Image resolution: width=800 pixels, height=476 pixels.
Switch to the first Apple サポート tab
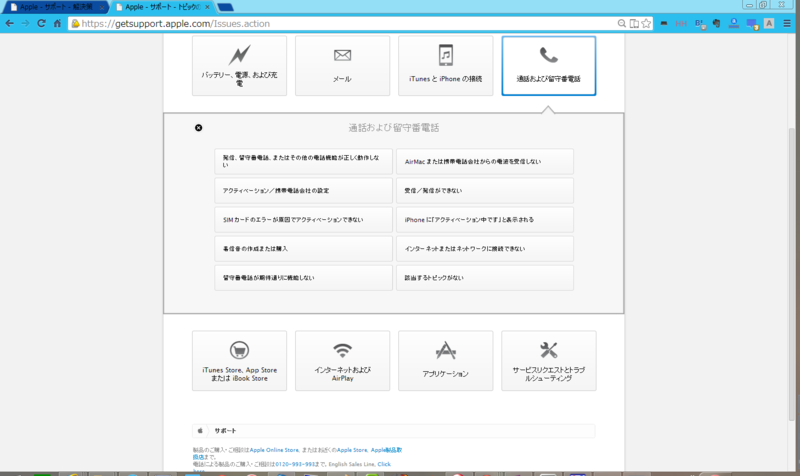tap(55, 7)
